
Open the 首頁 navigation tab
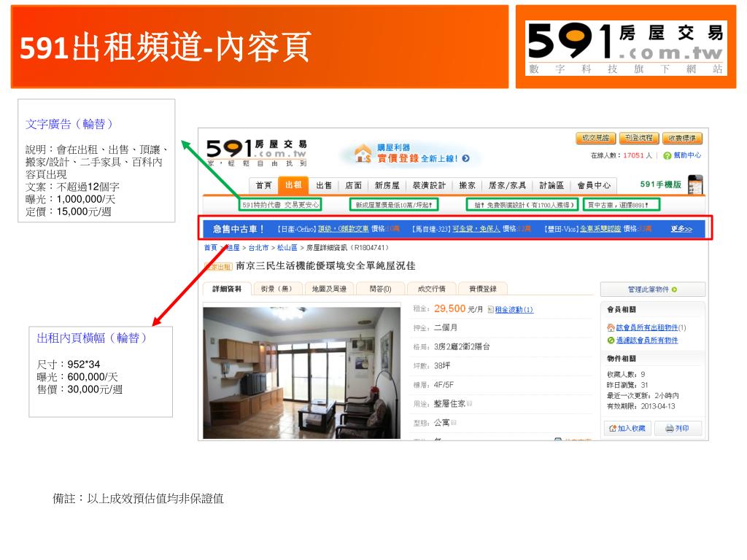(263, 185)
